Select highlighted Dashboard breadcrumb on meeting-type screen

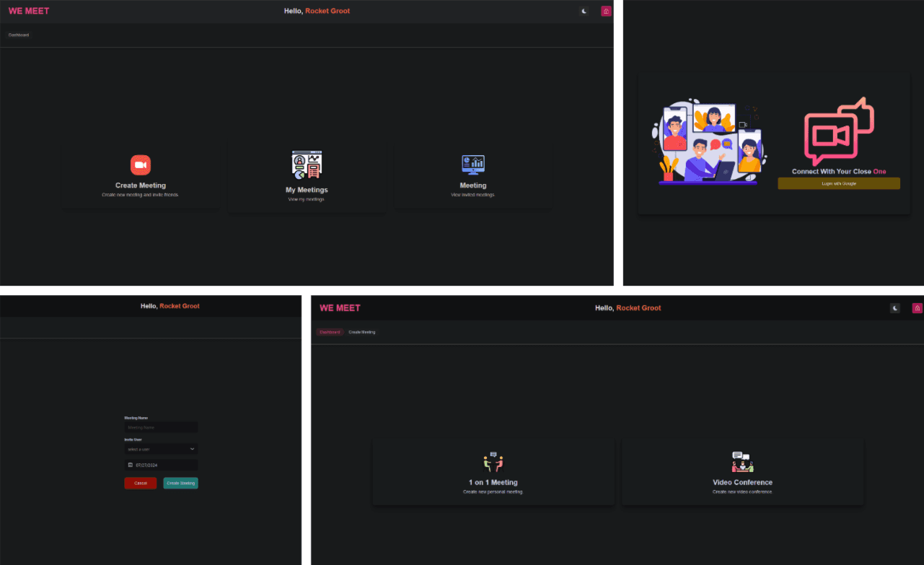click(x=330, y=332)
